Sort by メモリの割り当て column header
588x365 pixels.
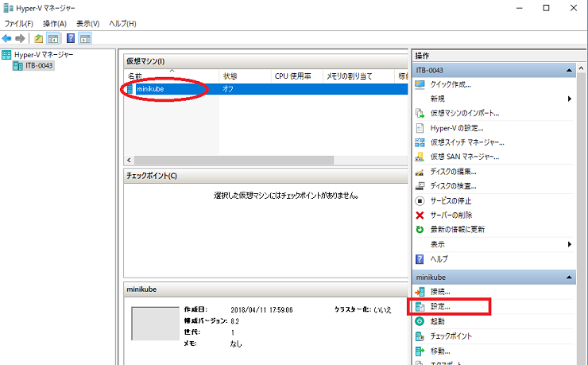[x=358, y=76]
